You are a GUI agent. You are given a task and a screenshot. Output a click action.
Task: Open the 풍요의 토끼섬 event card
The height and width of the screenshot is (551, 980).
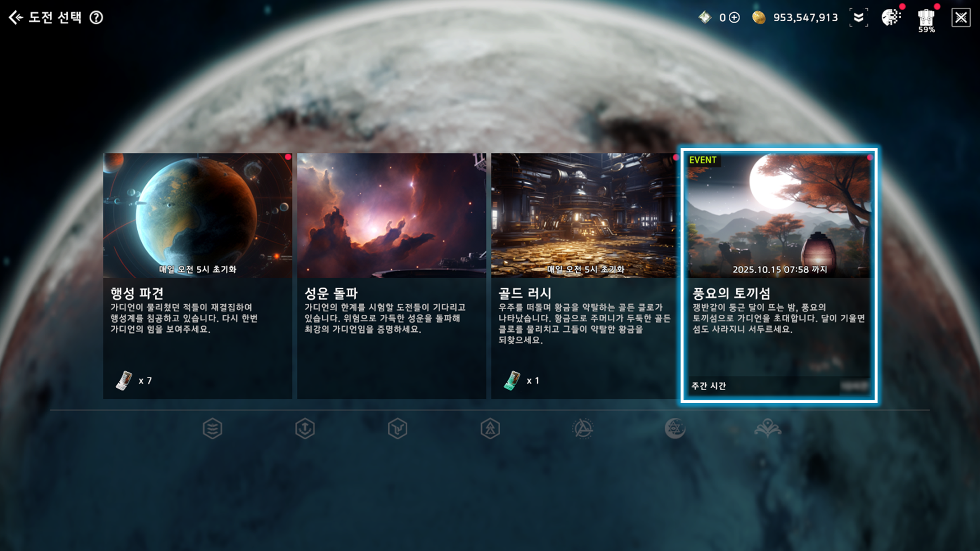tap(779, 275)
